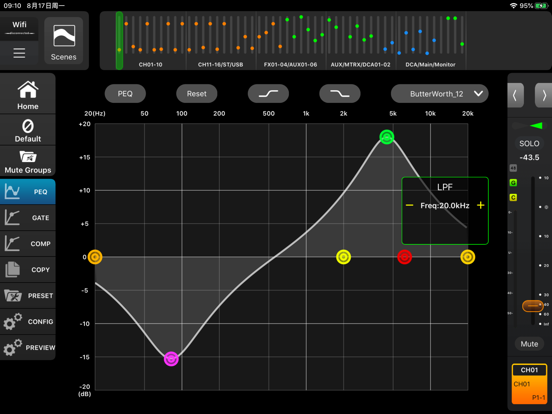This screenshot has height=414, width=552.
Task: Open the PREVIEW settings
Action: click(x=28, y=347)
